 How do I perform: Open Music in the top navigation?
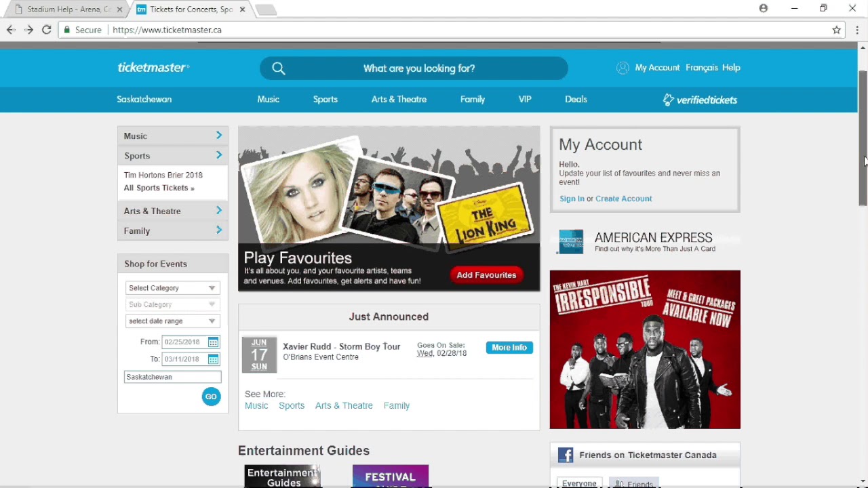269,99
